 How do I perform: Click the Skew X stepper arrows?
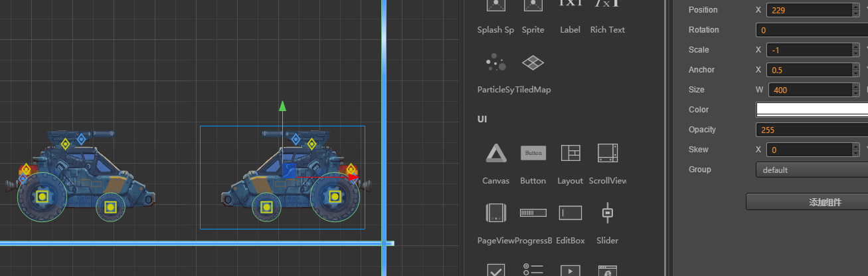point(855,150)
